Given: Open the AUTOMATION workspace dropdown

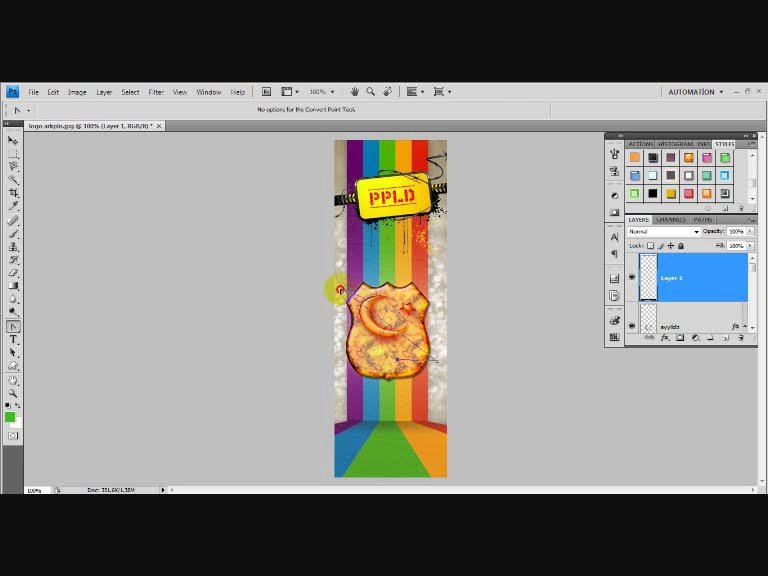Looking at the screenshot, I should [x=696, y=92].
